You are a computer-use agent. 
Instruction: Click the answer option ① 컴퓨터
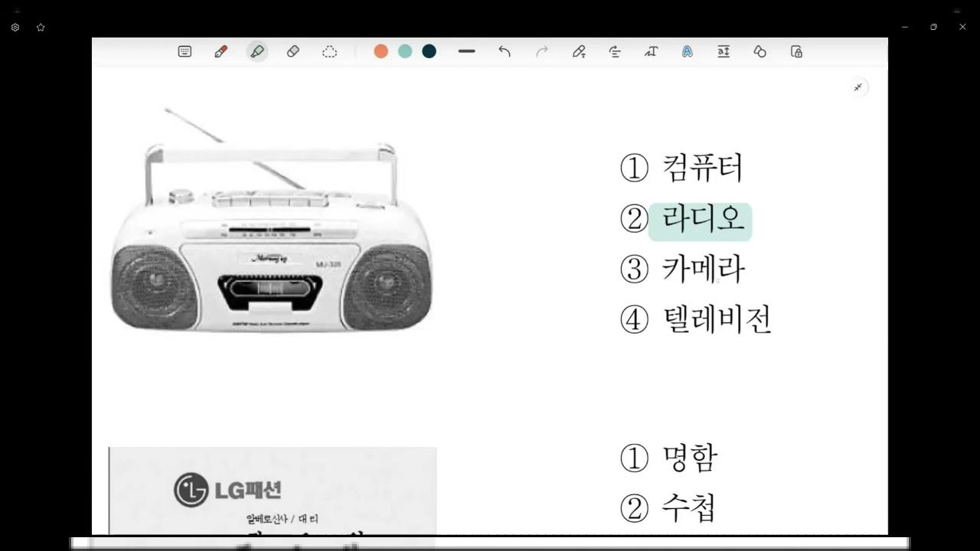pyautogui.click(x=681, y=168)
